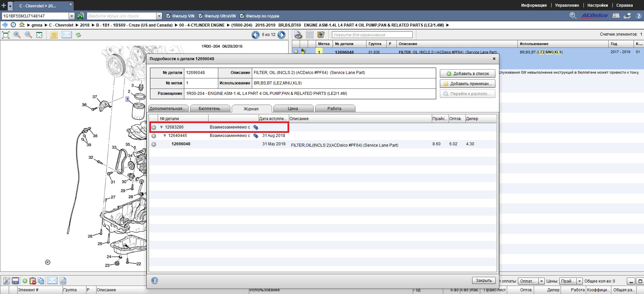The width and height of the screenshot is (644, 294).
Task: Expand the shortcut search dropdown
Action: click(x=159, y=16)
